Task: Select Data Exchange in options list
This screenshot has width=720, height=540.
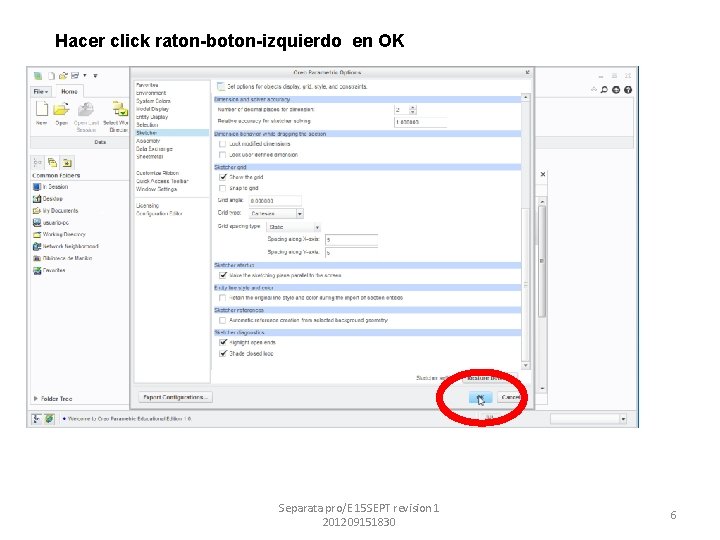Action: 154,149
